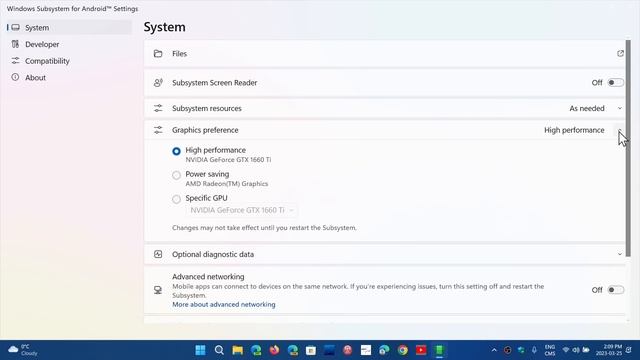Open the weather widget on taskbar
The width and height of the screenshot is (640, 360).
23,350
